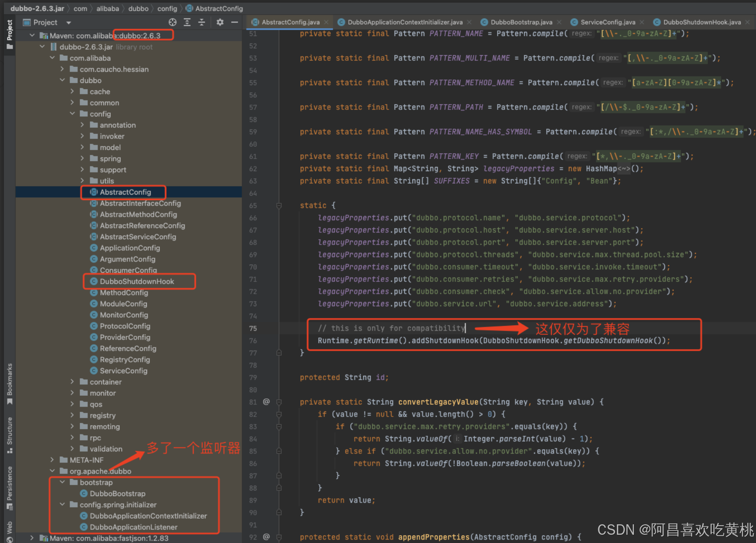756x543 pixels.
Task: Switch to the DubboBootstrap.java tab
Action: (x=521, y=22)
